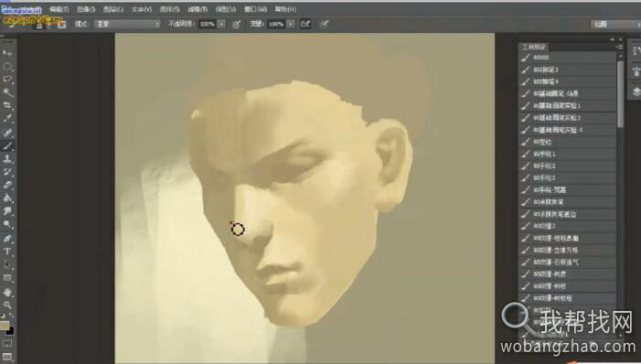The width and height of the screenshot is (641, 364).
Task: Select the Paint Bucket tool
Action: click(x=7, y=198)
